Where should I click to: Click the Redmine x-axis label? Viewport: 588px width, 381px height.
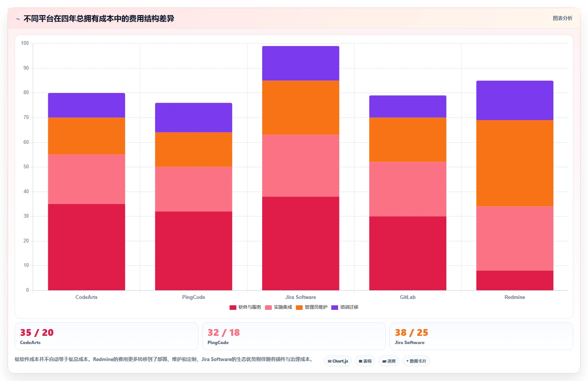pyautogui.click(x=515, y=297)
